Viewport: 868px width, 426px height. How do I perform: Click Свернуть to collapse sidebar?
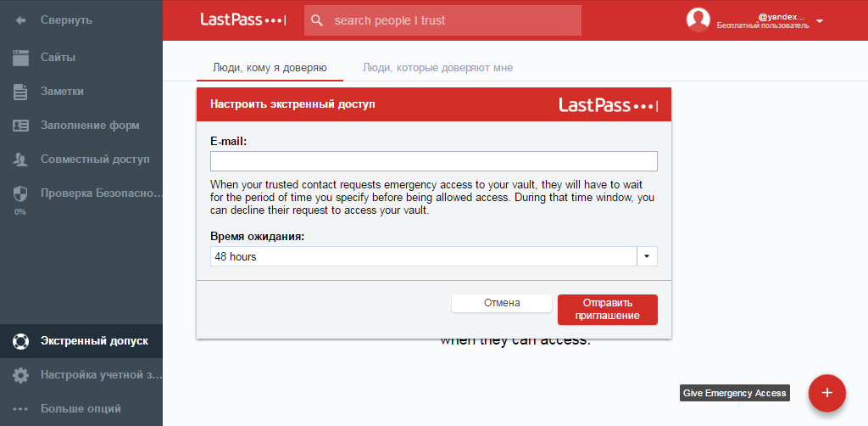pyautogui.click(x=66, y=20)
